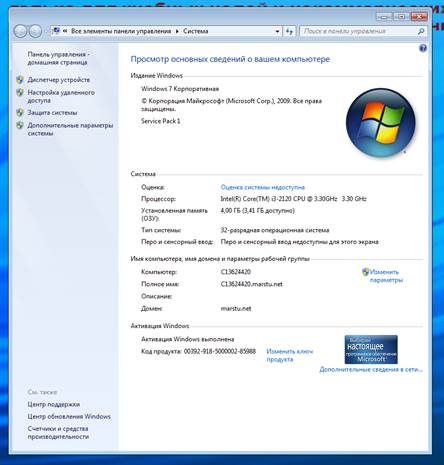This screenshot has height=465, width=444.
Task: Click the processor value Intel Core i3-2120
Action: (293, 199)
